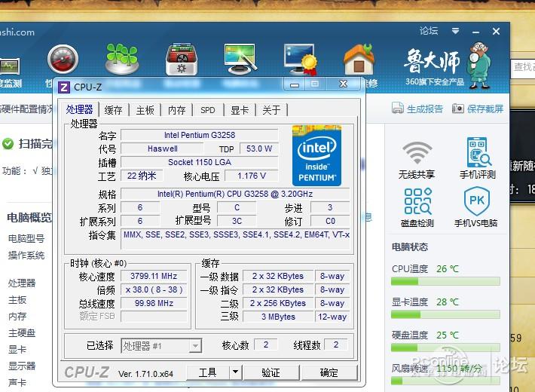Switch to the 主板 tab in CPU-Z
535x392 pixels.
145,110
